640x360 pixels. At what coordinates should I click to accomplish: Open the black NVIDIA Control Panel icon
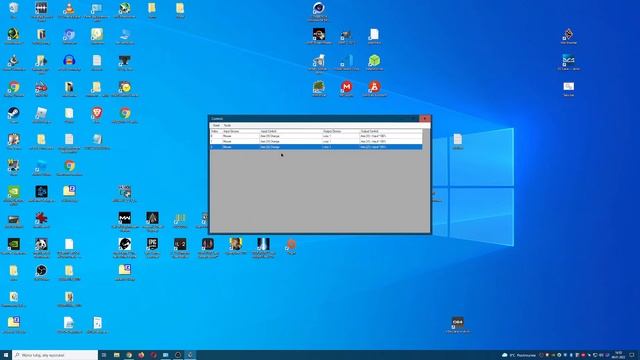(13, 245)
